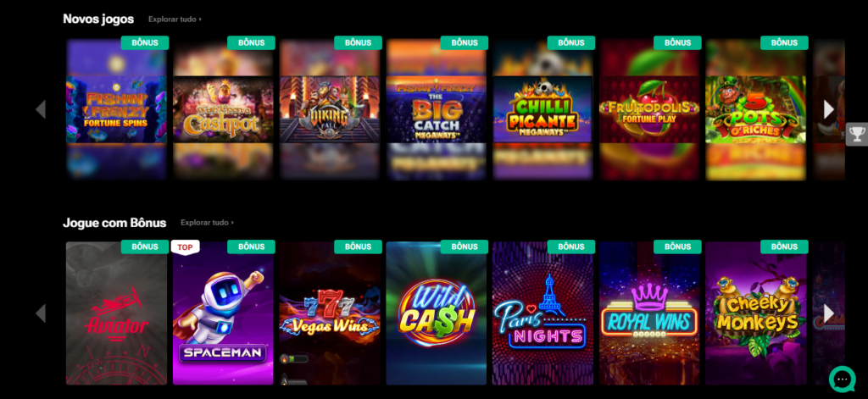The image size is (868, 399).
Task: Open the Viking Fall game tile
Action: 330,109
